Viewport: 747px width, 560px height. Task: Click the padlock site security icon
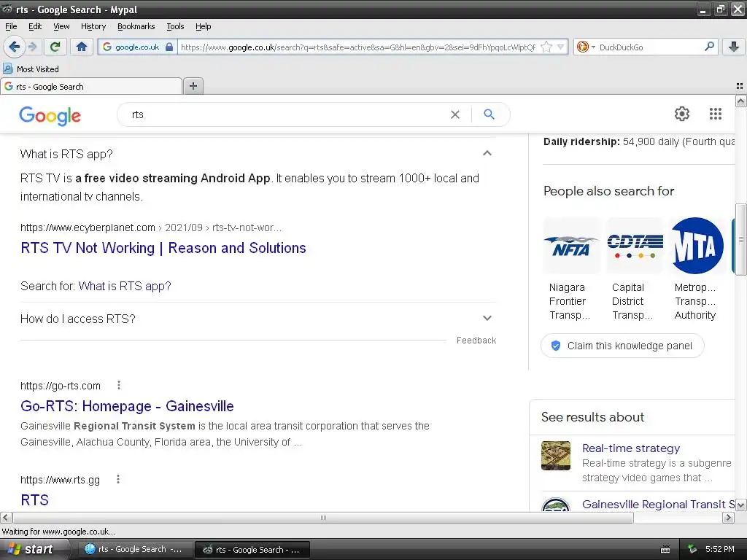point(169,47)
